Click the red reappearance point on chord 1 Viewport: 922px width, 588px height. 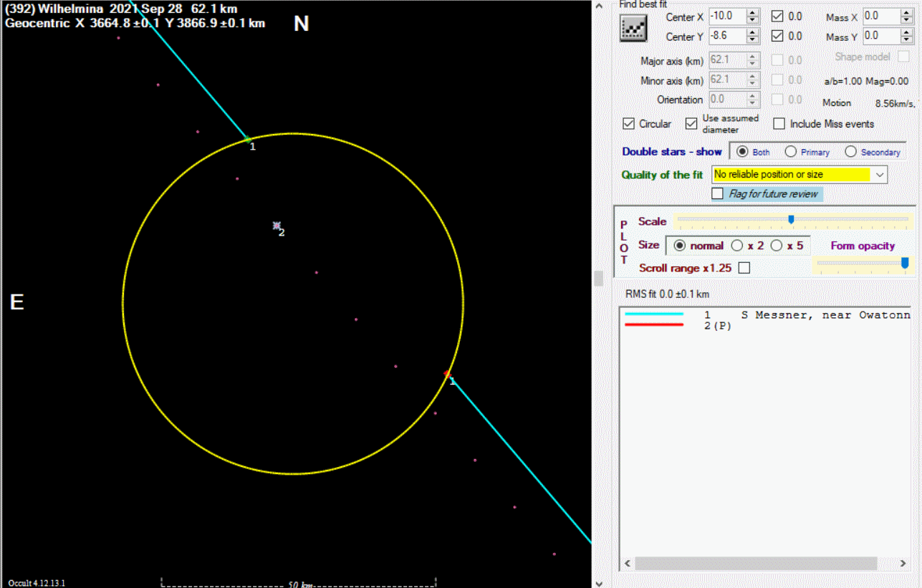(x=447, y=374)
